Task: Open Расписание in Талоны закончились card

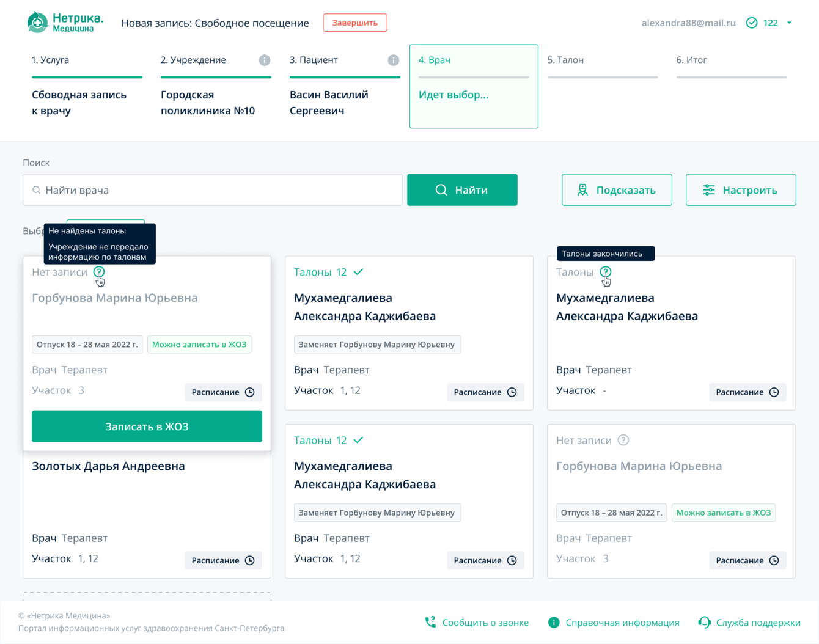Action: [x=747, y=392]
